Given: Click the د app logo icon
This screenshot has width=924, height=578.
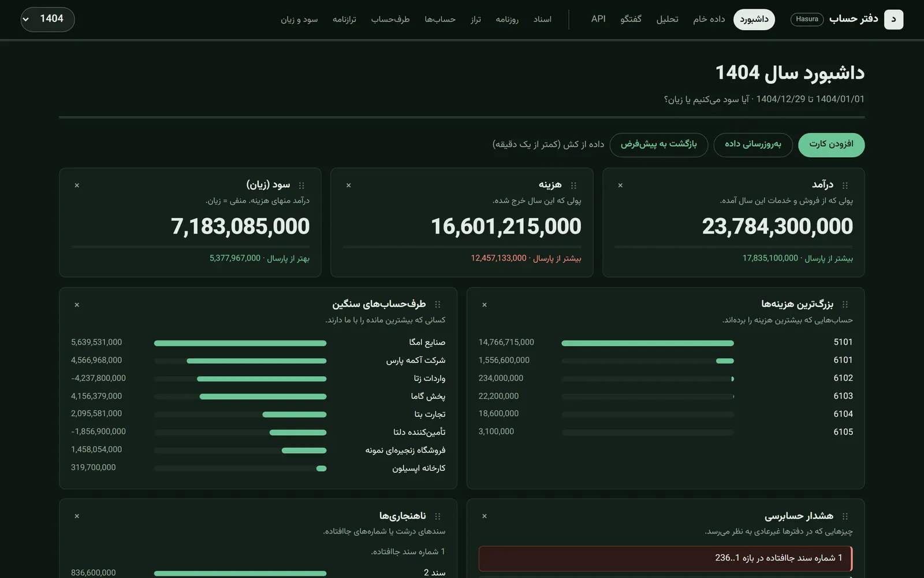Looking at the screenshot, I should (893, 19).
